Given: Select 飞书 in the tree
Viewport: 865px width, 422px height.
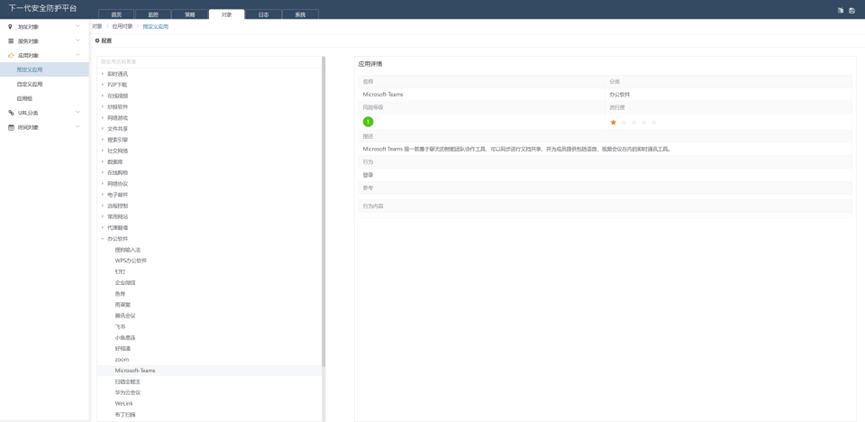Looking at the screenshot, I should (120, 327).
